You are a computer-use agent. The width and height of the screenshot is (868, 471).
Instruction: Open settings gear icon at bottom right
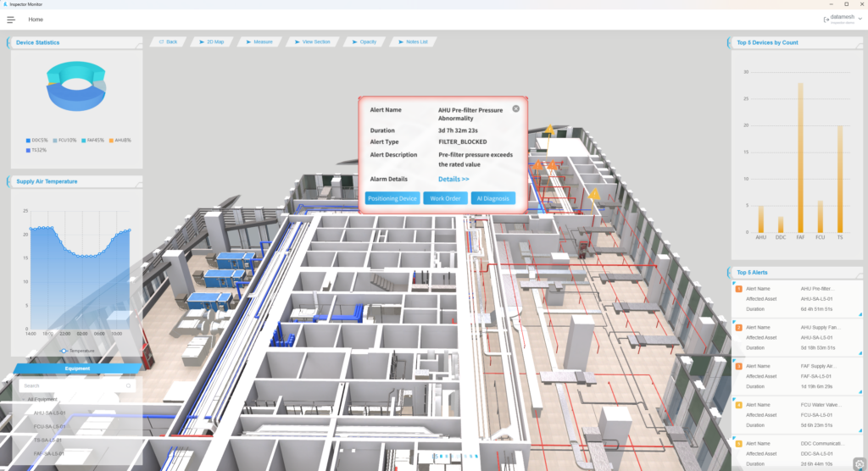coord(859,463)
